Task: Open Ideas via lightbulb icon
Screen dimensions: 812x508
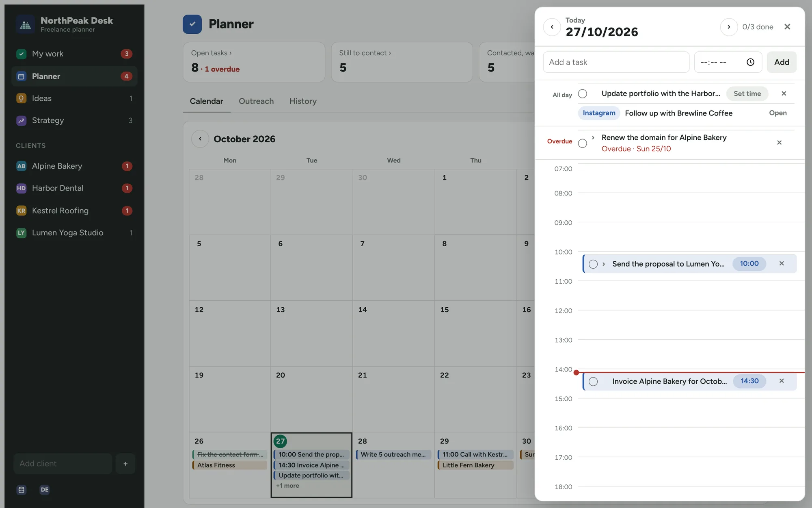Action: tap(21, 98)
